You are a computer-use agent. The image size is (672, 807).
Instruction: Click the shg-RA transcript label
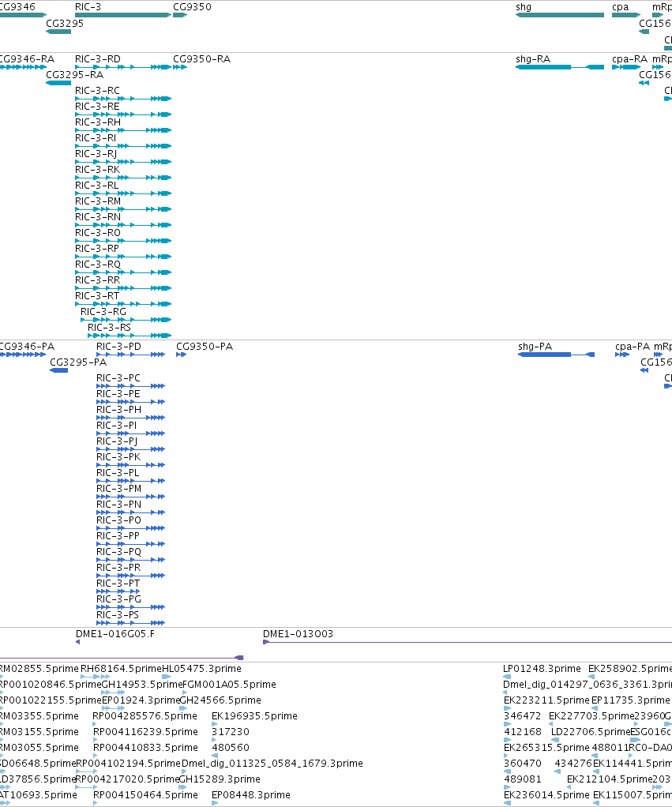[533, 58]
